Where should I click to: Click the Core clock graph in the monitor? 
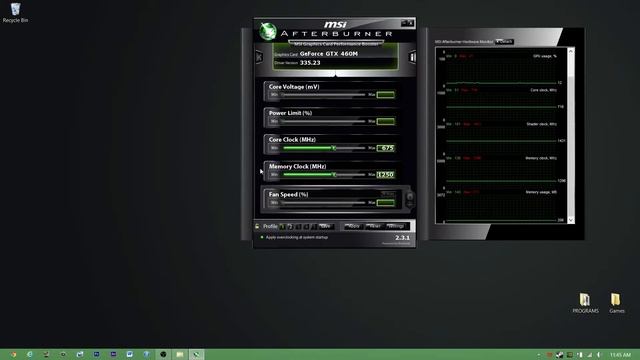[x=501, y=104]
